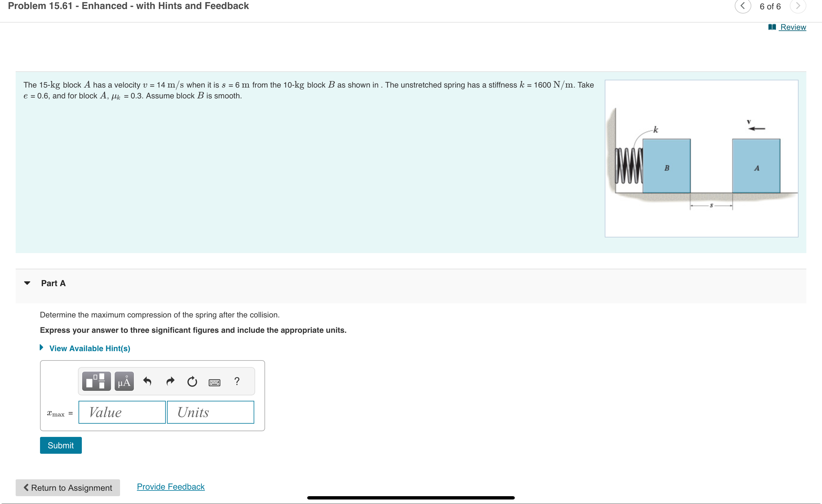The height and width of the screenshot is (504, 822).
Task: Click the spring and blocks figure
Action: pyautogui.click(x=701, y=159)
